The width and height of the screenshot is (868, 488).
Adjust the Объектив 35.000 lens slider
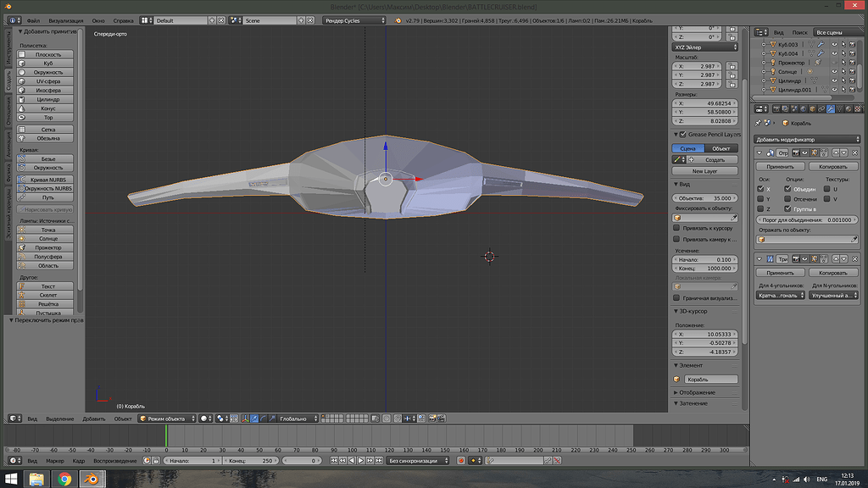click(705, 198)
